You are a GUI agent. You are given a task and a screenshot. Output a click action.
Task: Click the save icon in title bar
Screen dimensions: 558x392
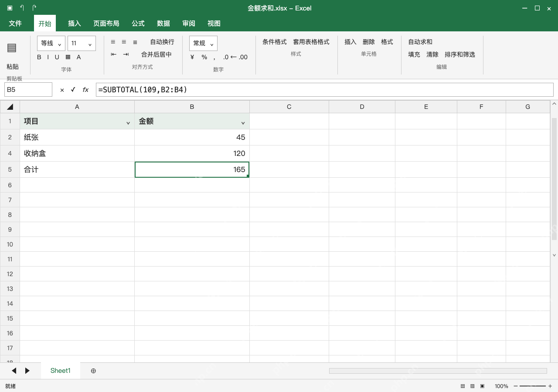pyautogui.click(x=10, y=8)
